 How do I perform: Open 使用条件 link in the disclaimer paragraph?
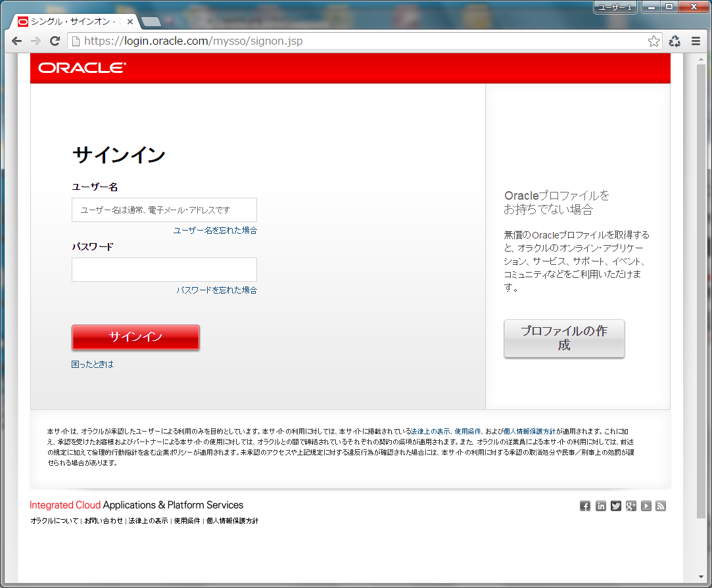[x=467, y=432]
